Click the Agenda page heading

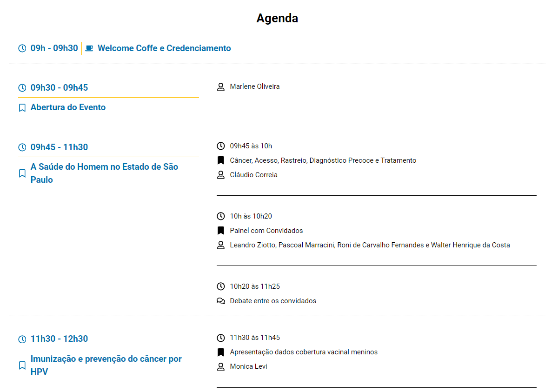(x=277, y=18)
